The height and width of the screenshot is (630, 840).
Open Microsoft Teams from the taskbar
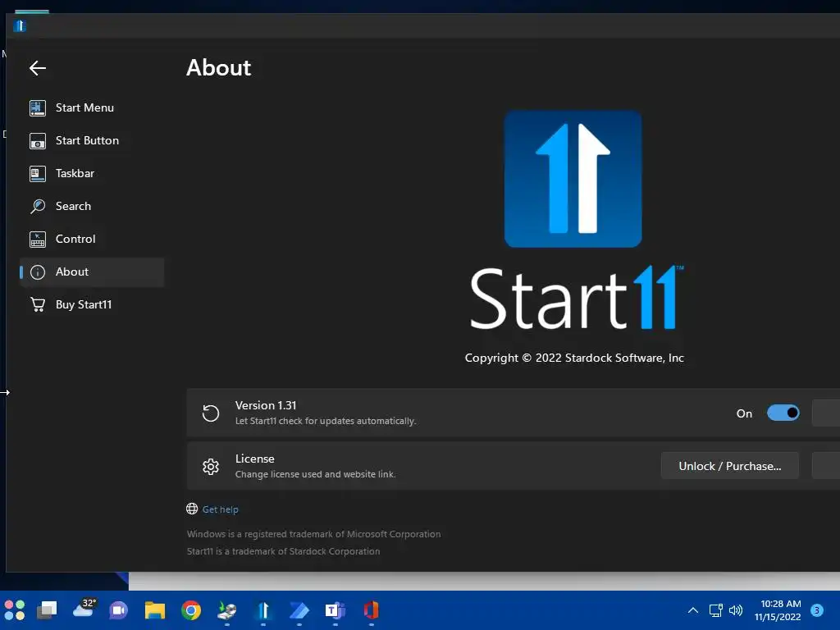click(336, 610)
